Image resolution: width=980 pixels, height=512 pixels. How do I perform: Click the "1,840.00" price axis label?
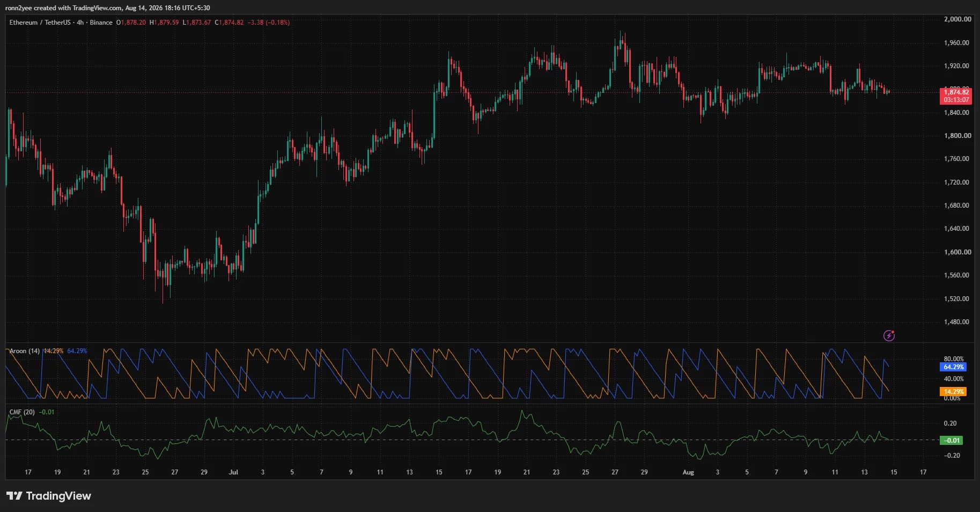point(957,113)
